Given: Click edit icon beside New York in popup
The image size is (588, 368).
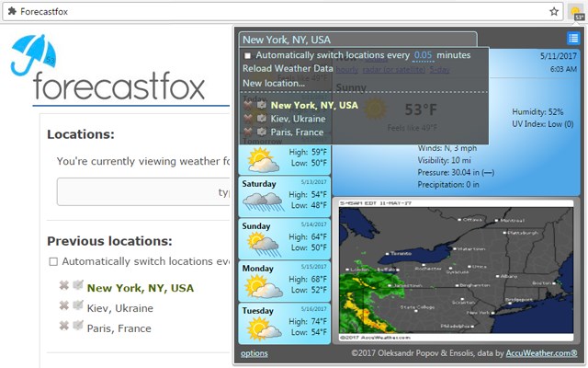Looking at the screenshot, I should (x=262, y=105).
